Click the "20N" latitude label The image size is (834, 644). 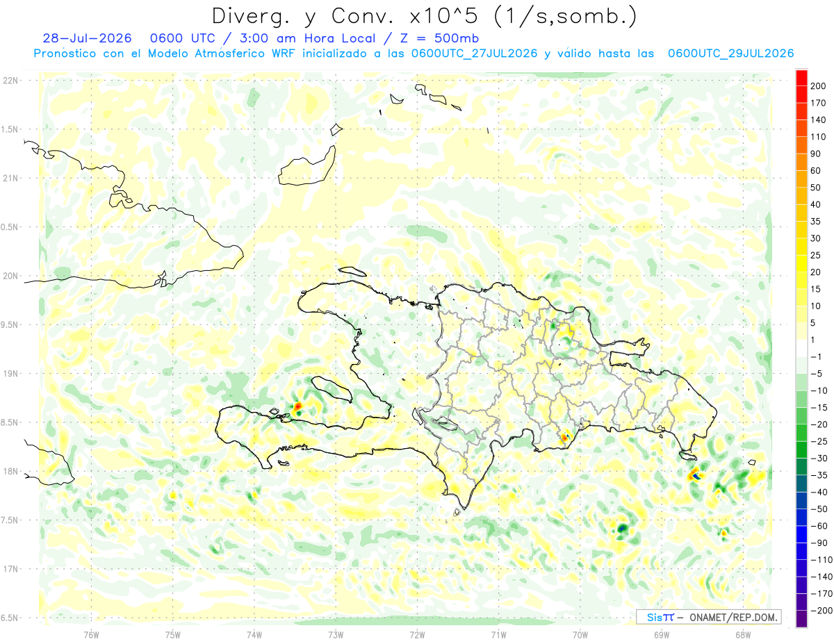pos(10,276)
